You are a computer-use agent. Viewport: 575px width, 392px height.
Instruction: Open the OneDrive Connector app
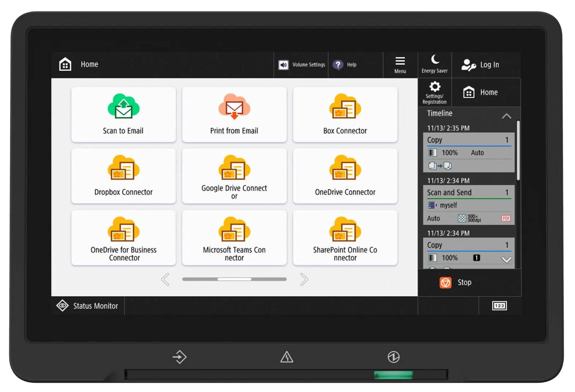[x=345, y=176]
